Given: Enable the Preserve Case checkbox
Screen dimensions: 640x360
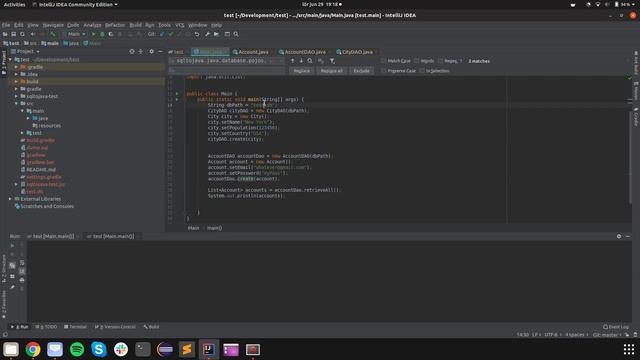Looking at the screenshot, I should click(x=383, y=71).
